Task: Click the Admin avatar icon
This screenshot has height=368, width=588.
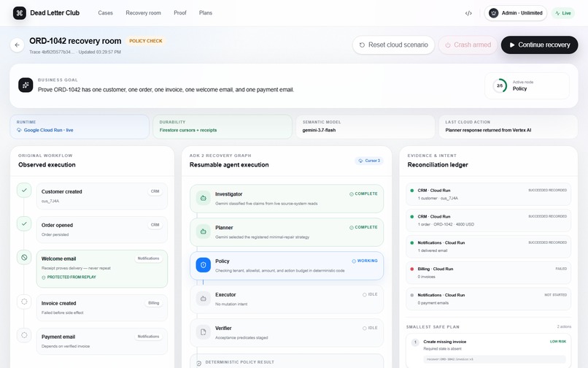Action: coord(493,12)
